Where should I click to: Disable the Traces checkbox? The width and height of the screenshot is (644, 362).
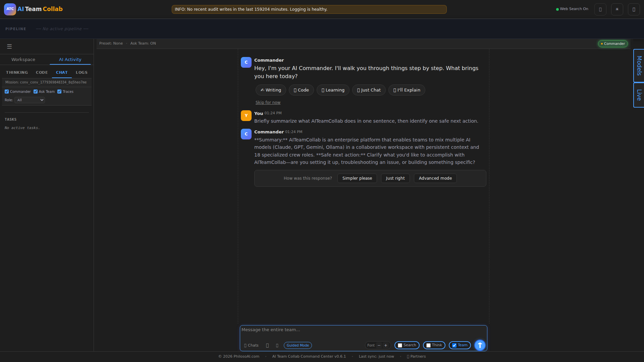click(59, 92)
